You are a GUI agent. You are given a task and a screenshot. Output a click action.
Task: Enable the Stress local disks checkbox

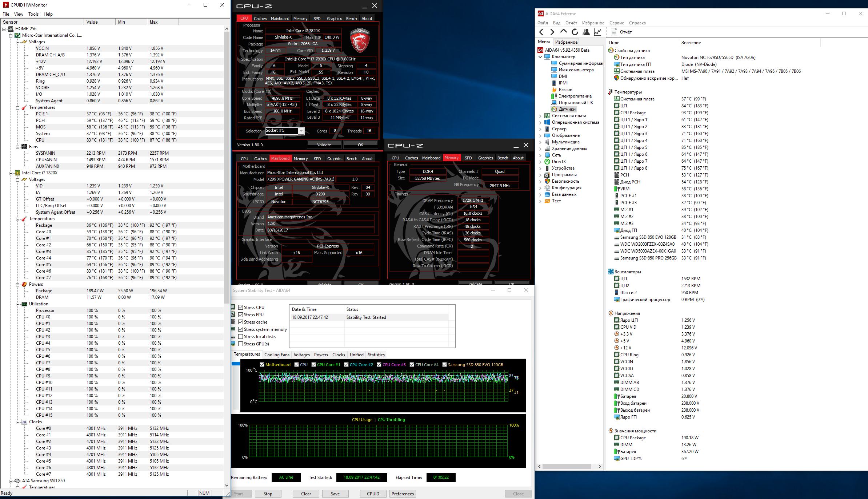pyautogui.click(x=240, y=337)
